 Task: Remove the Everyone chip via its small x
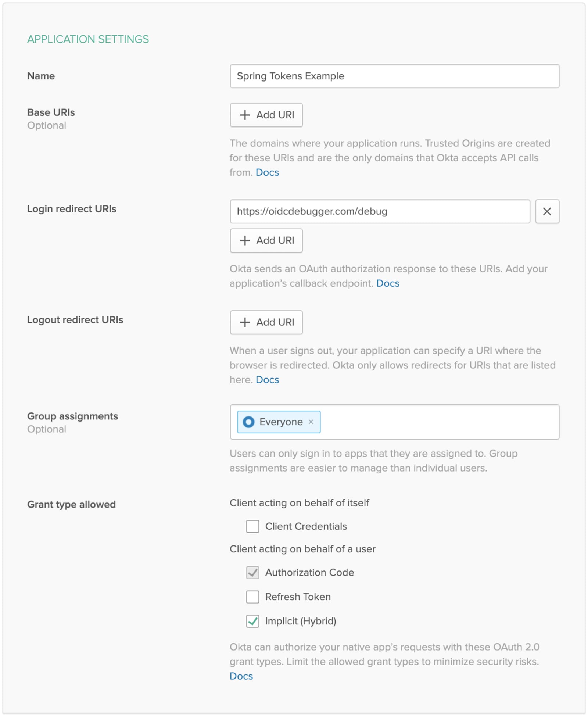coord(311,422)
